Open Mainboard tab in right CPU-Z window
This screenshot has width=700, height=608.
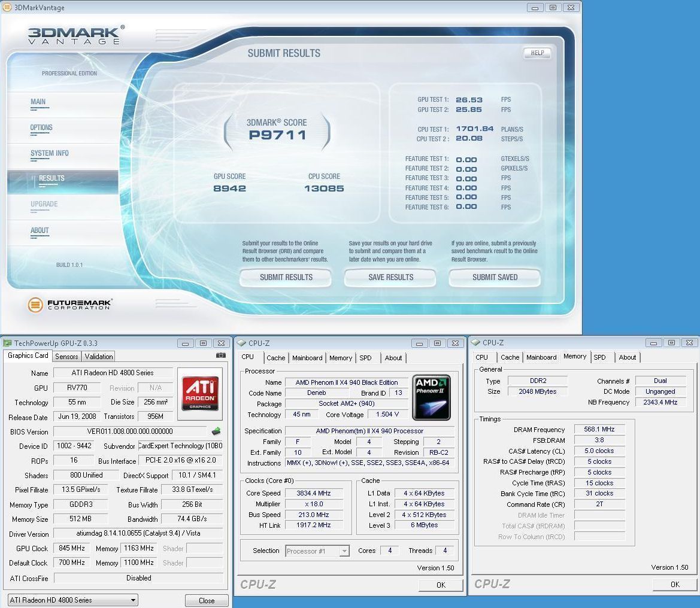point(541,357)
